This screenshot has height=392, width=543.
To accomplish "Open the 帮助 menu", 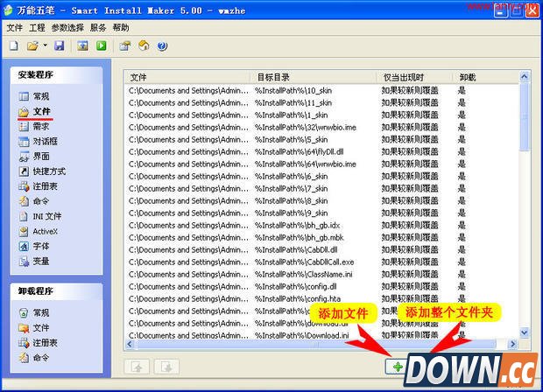I will tap(121, 28).
